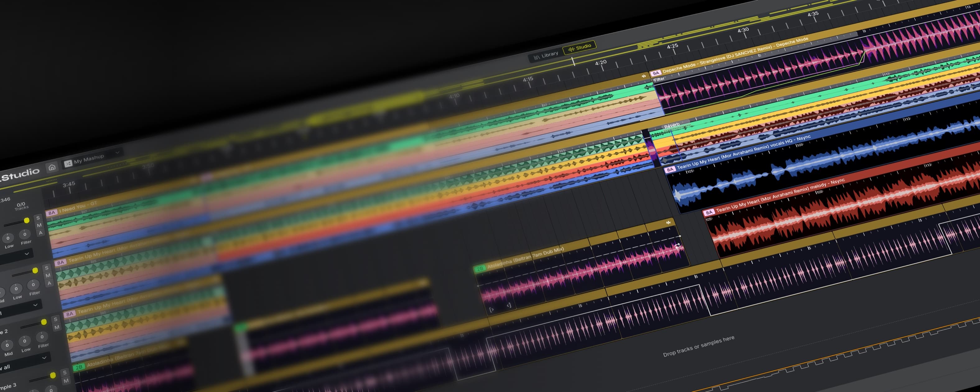Click the loop-end bracket on Atoladinha clip
This screenshot has height=392, width=980.
[509, 305]
